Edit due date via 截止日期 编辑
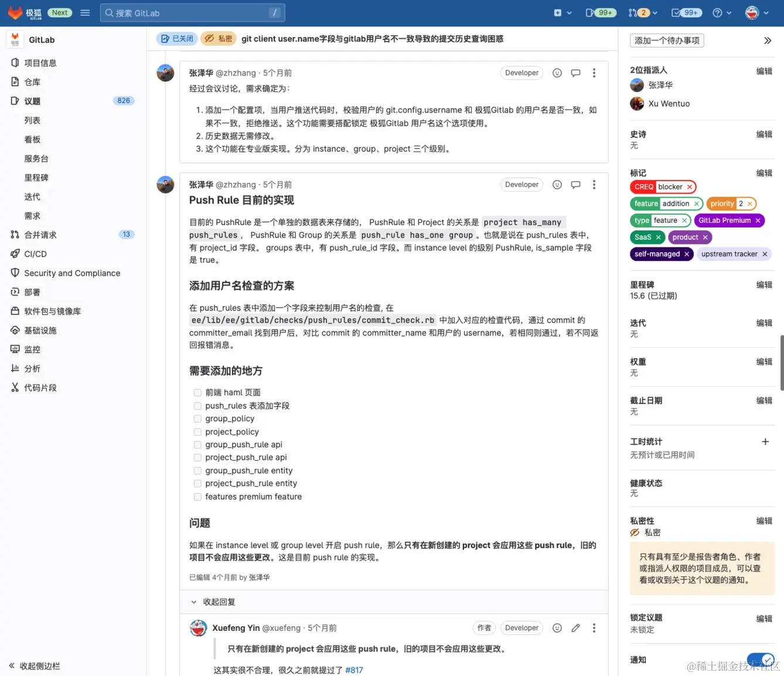The height and width of the screenshot is (676, 784). pos(764,400)
